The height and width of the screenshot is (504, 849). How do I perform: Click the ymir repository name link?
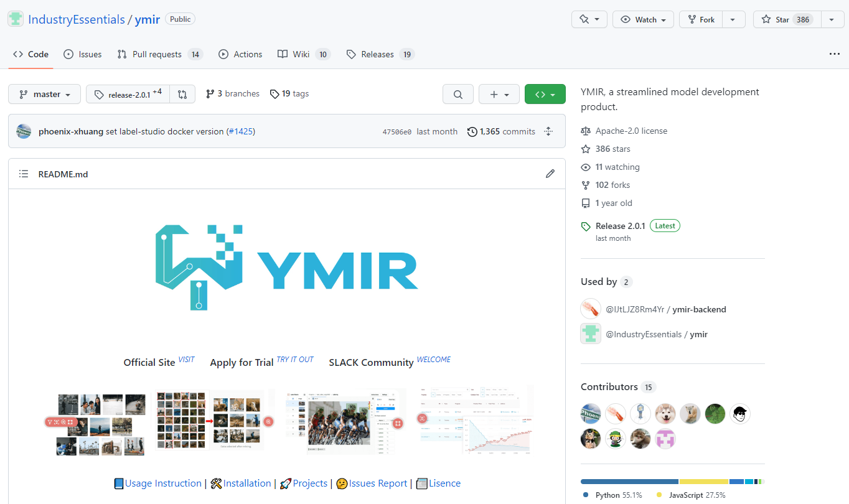tap(148, 19)
